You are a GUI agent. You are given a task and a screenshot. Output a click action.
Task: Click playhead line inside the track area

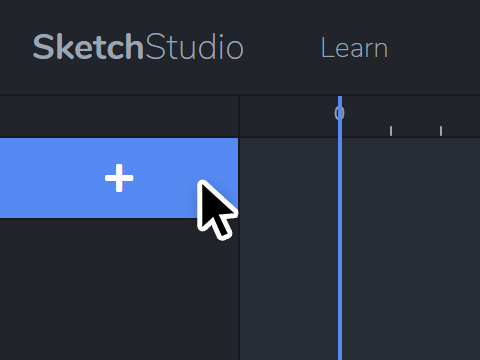pos(340,249)
